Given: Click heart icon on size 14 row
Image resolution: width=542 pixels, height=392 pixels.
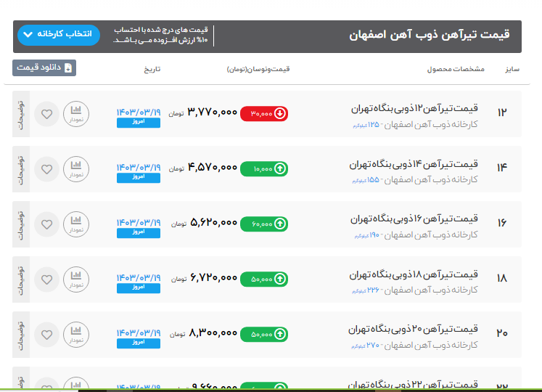Looking at the screenshot, I should (x=47, y=169).
